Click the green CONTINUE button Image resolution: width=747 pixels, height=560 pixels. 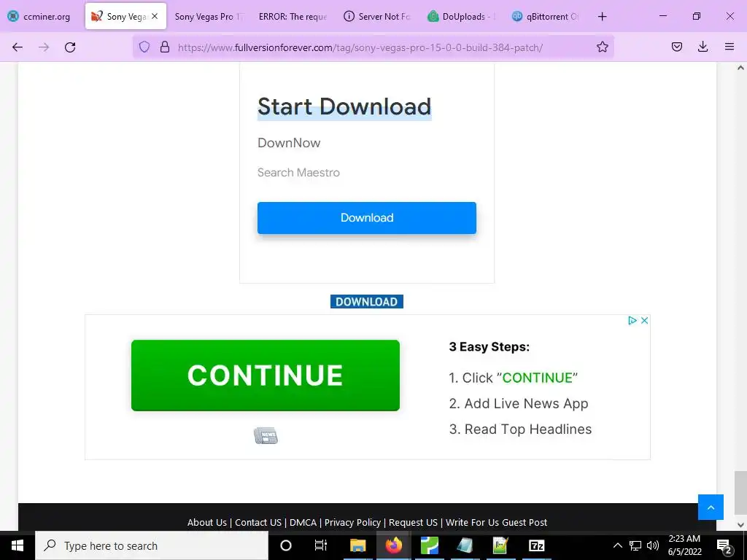pyautogui.click(x=266, y=376)
